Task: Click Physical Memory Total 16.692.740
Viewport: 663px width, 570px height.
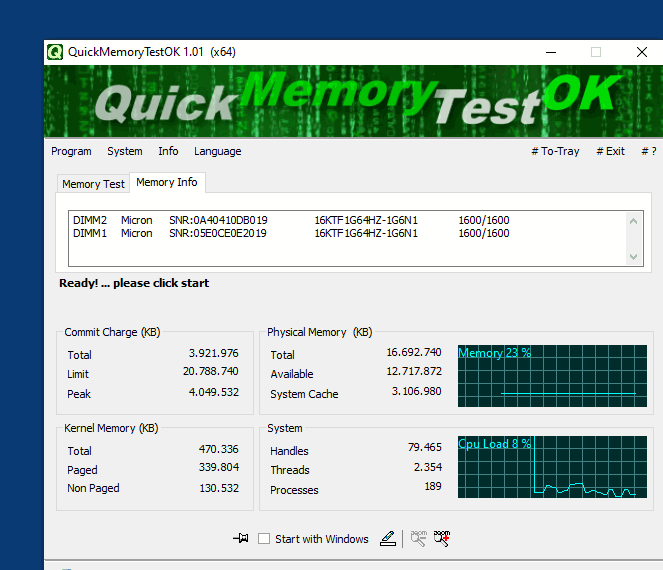Action: coord(414,352)
